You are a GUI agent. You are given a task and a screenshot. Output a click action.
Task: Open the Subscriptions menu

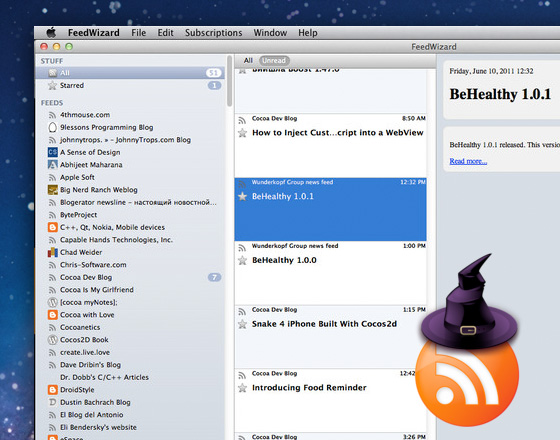[214, 33]
